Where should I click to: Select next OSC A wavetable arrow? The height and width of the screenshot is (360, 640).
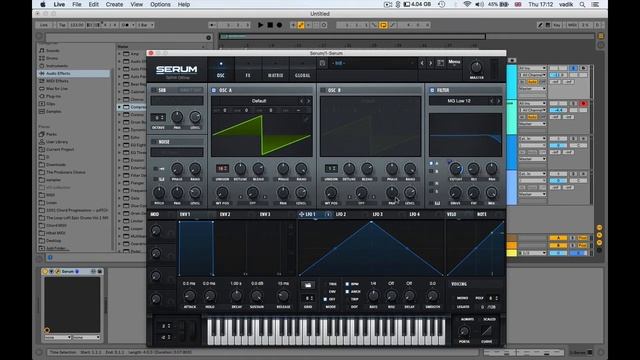309,101
